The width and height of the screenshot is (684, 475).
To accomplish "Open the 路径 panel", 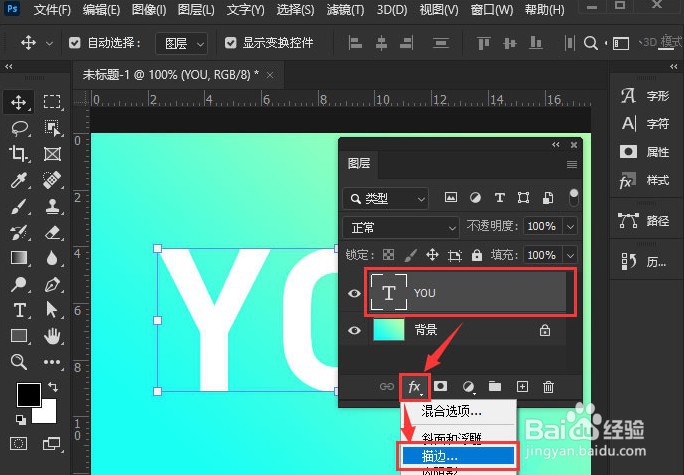I will [x=645, y=221].
